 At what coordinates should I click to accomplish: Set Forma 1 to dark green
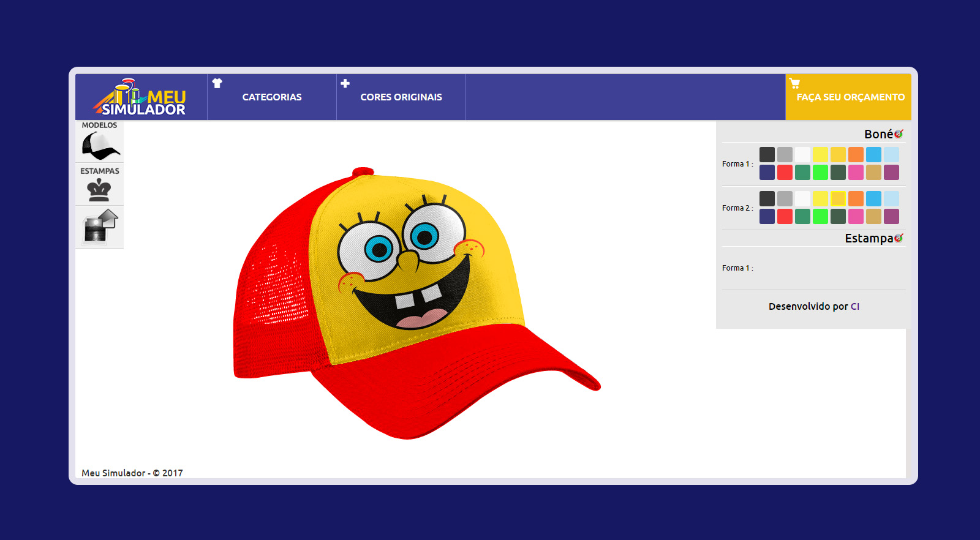tap(838, 172)
